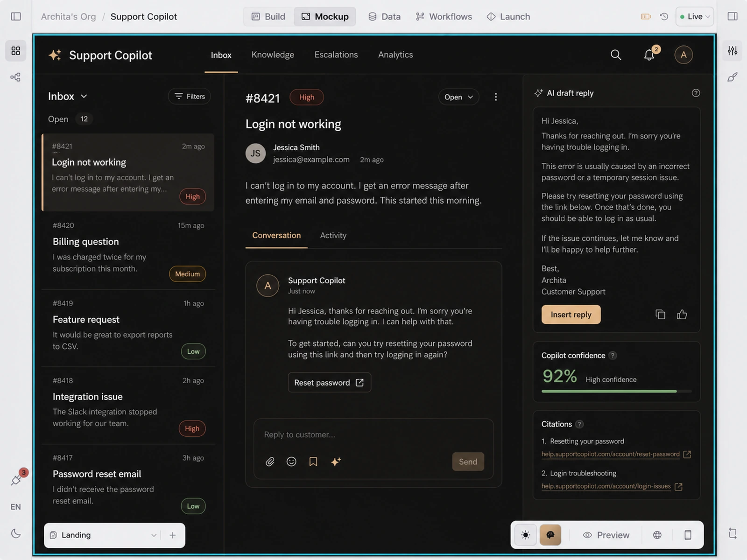
Task: Open the components grid icon in left rail
Action: (x=16, y=50)
